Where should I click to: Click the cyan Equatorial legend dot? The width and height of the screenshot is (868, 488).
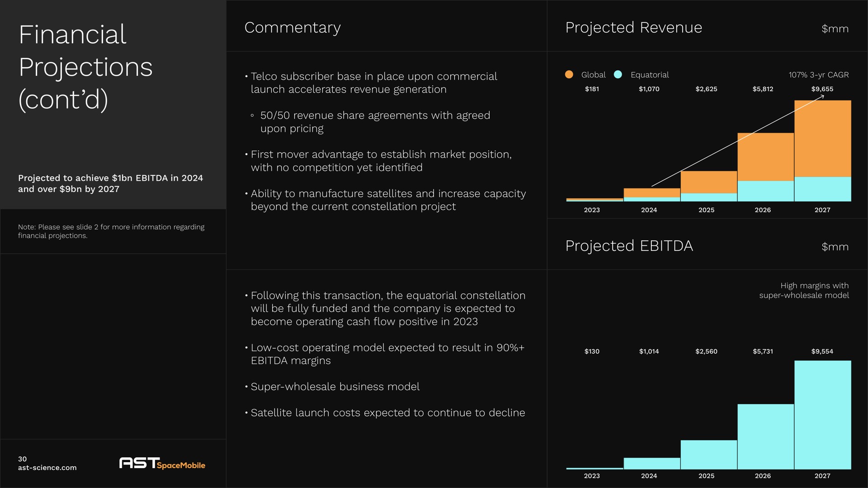click(618, 75)
